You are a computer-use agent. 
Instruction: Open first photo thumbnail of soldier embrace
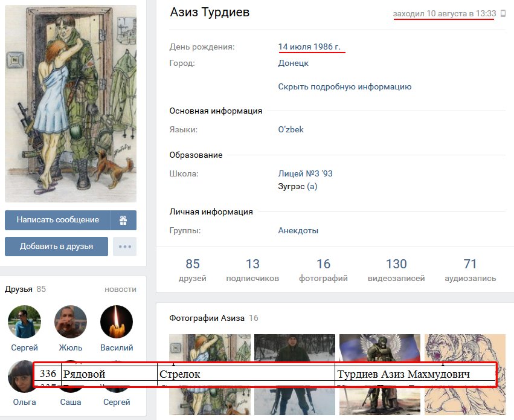(x=210, y=375)
